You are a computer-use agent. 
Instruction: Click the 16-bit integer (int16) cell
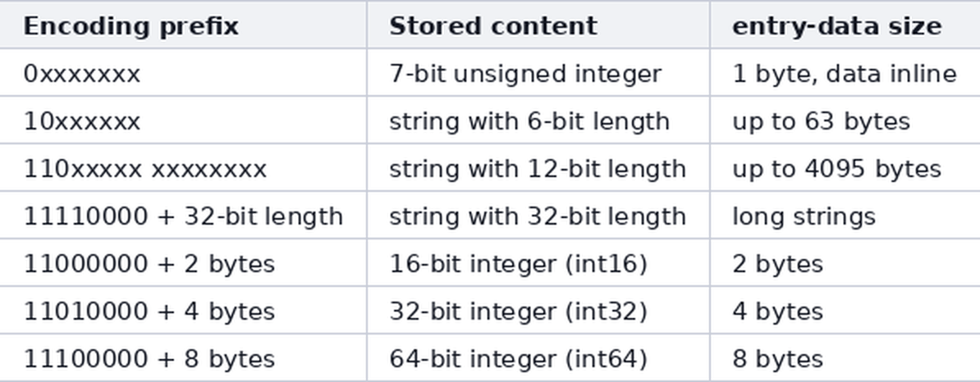click(538, 263)
